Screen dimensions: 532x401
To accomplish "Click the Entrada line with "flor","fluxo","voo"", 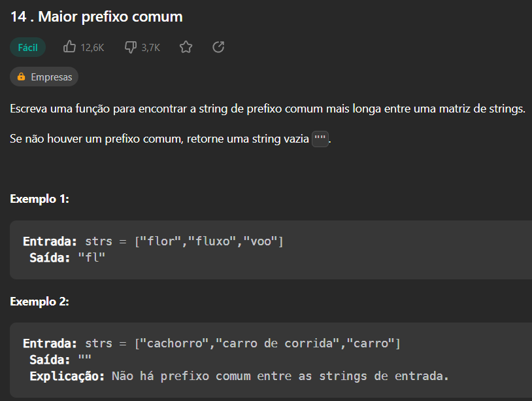I will (x=153, y=241).
